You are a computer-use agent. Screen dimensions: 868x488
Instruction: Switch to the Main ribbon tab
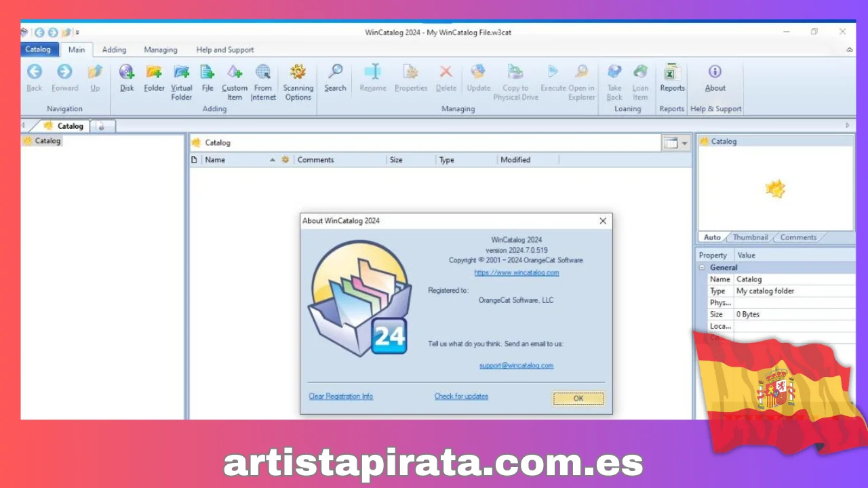77,49
